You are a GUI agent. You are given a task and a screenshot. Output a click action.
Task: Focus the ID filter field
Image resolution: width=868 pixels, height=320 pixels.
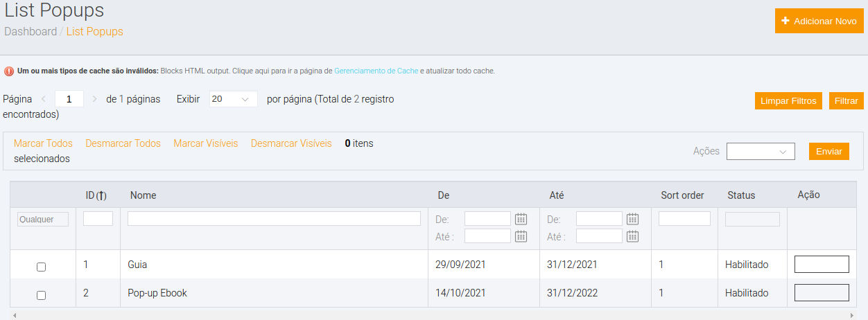(98, 219)
